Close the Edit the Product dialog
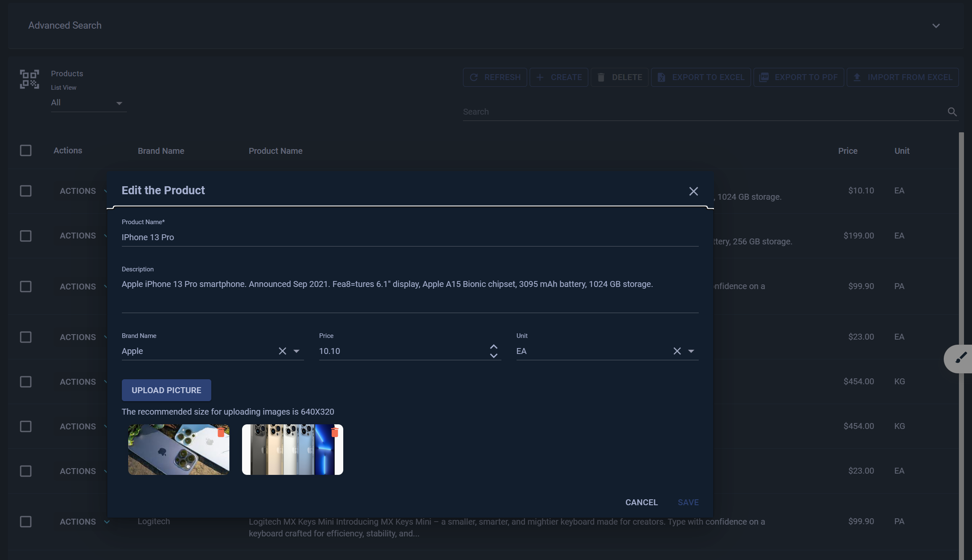Viewport: 972px width, 560px height. click(x=693, y=191)
